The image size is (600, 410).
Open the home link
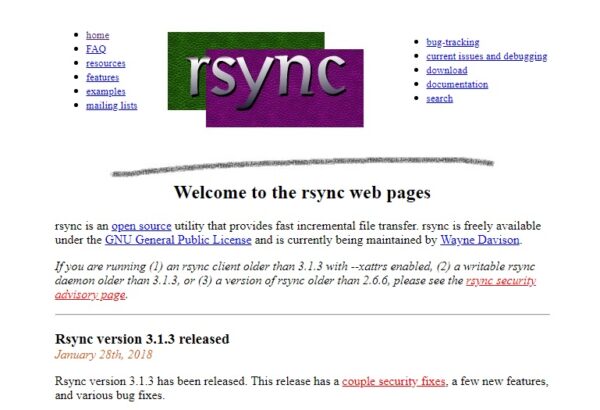pos(98,35)
